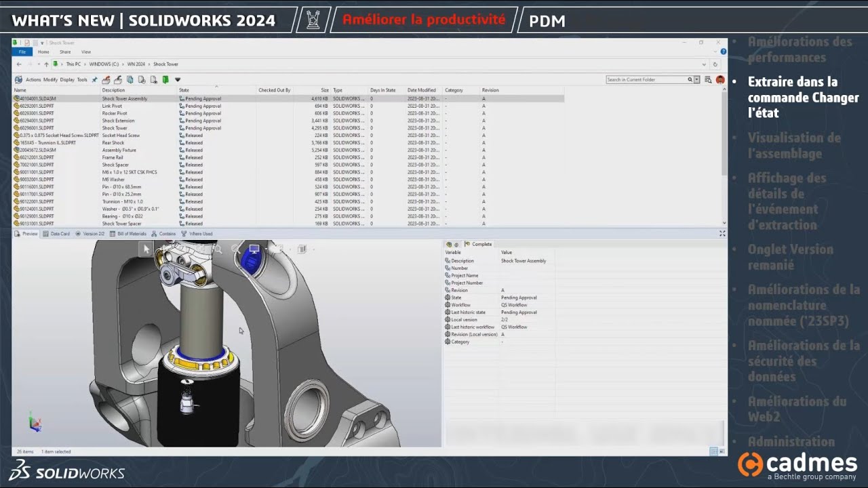Go up one folder level arrow
868x488 pixels.
point(46,64)
